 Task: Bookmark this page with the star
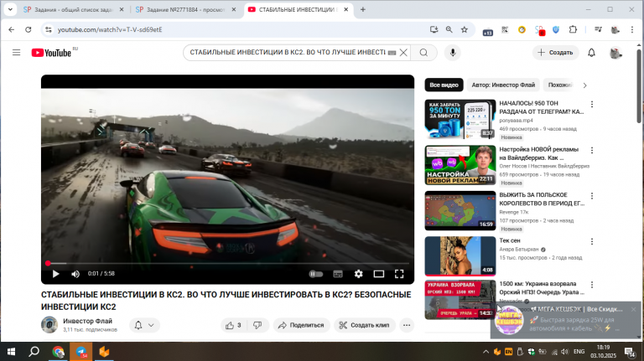tap(464, 29)
